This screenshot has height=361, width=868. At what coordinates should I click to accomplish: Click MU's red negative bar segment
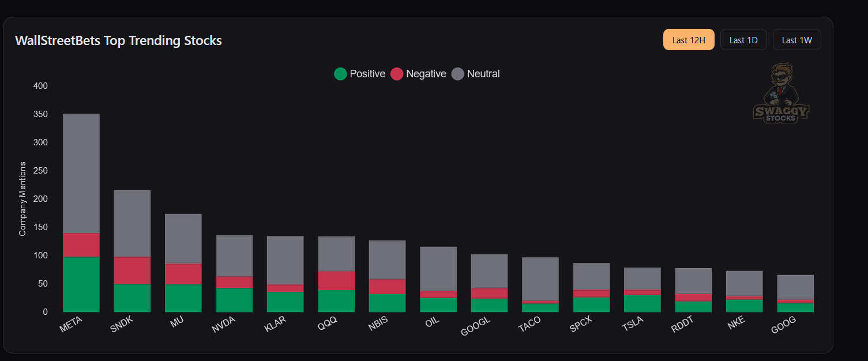tap(183, 274)
